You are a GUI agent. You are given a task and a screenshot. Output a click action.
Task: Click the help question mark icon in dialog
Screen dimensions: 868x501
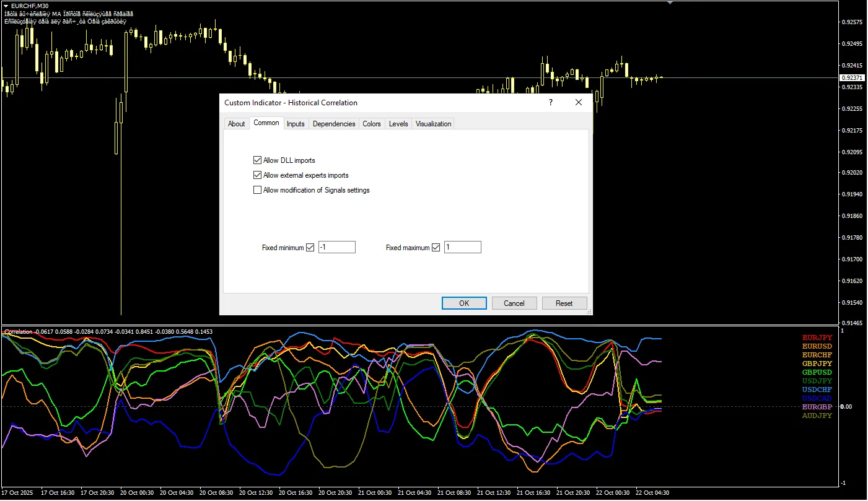click(x=551, y=103)
